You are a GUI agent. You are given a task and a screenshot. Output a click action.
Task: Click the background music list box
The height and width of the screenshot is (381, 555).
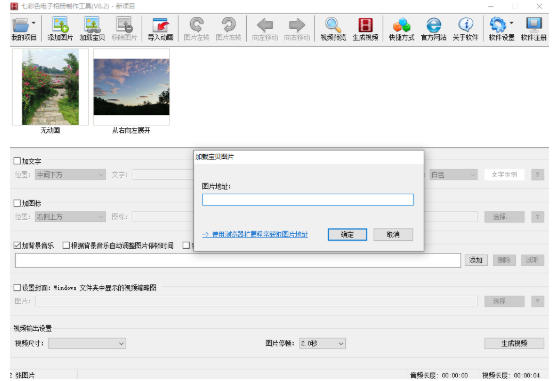[238, 261]
